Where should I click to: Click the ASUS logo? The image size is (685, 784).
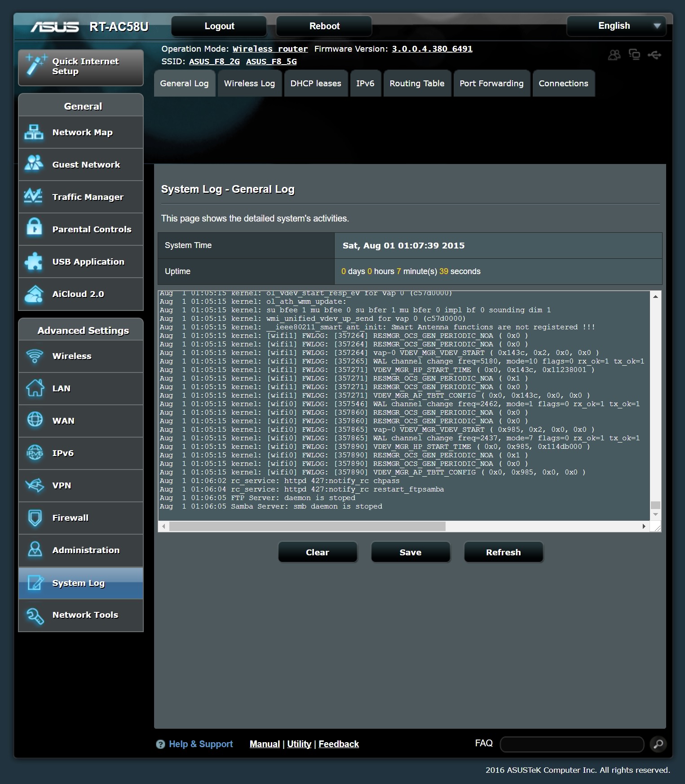(x=55, y=27)
